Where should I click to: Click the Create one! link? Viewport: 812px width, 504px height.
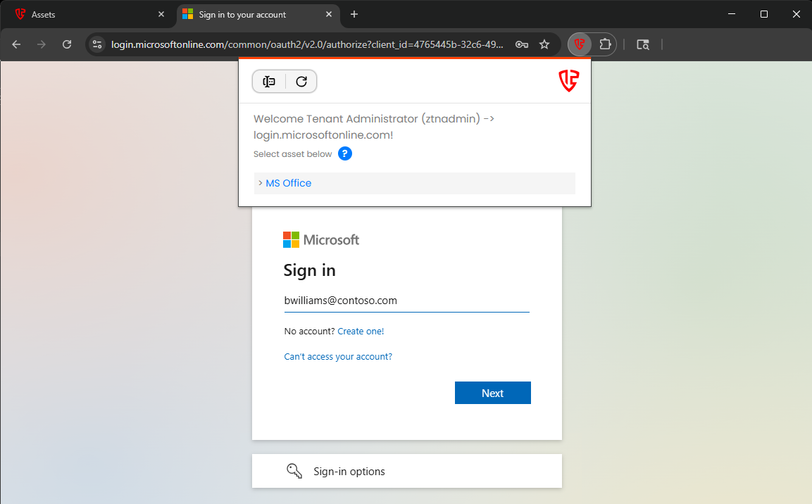coord(361,331)
